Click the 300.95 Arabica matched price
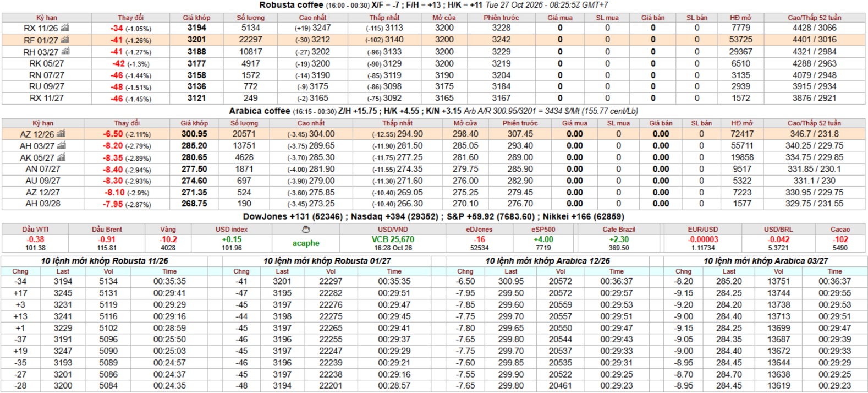Screen dimensions: 868x393 pos(194,134)
